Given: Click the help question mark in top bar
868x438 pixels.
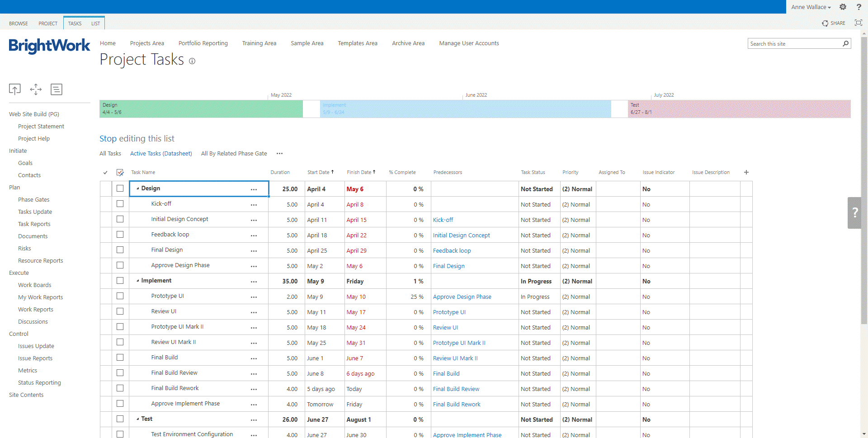Looking at the screenshot, I should click(x=859, y=7).
